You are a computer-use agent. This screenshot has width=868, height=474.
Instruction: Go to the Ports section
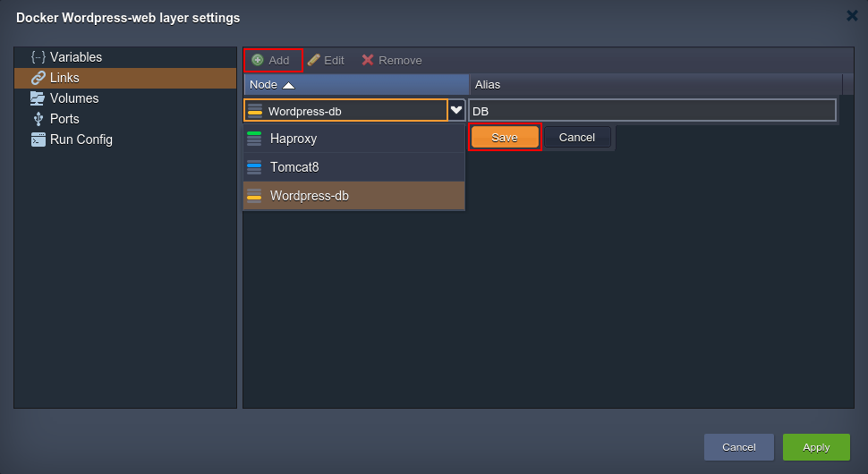click(x=125, y=119)
